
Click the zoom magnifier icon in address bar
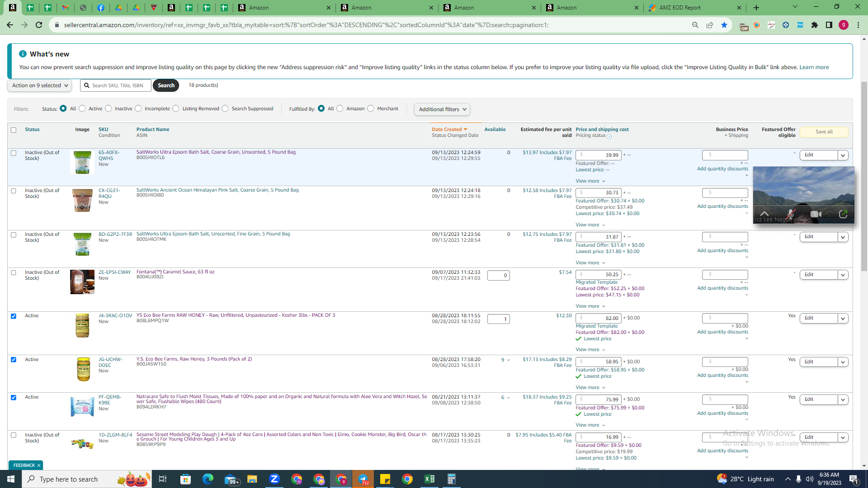[x=695, y=25]
